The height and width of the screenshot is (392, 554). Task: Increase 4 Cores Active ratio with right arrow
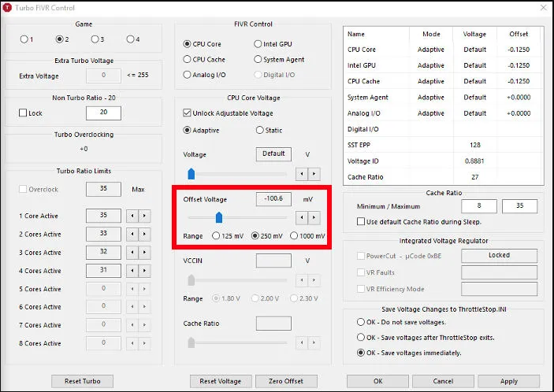(x=144, y=271)
